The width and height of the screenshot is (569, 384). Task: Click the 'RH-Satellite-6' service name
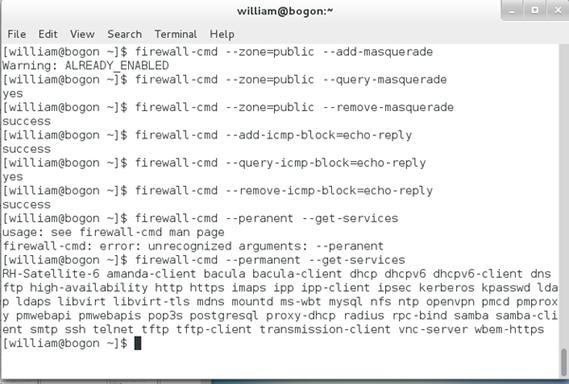click(x=51, y=274)
